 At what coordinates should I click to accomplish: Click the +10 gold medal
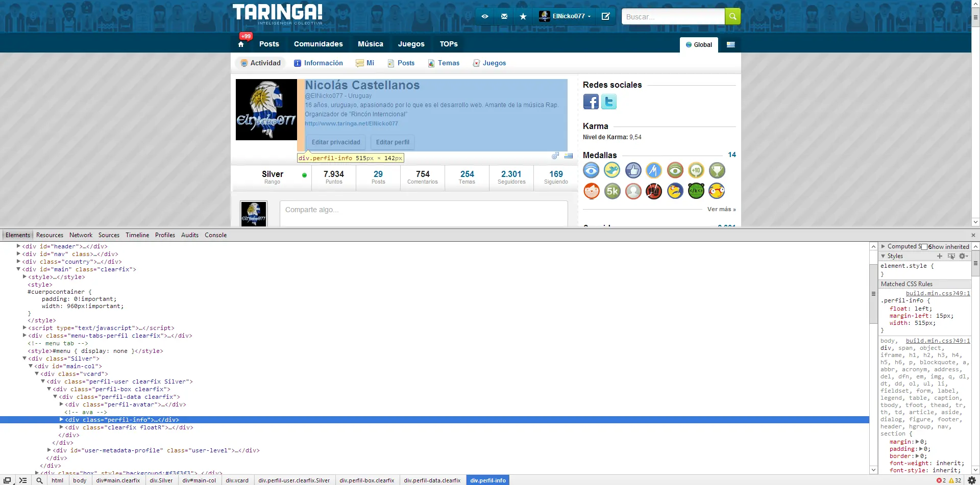coord(696,170)
